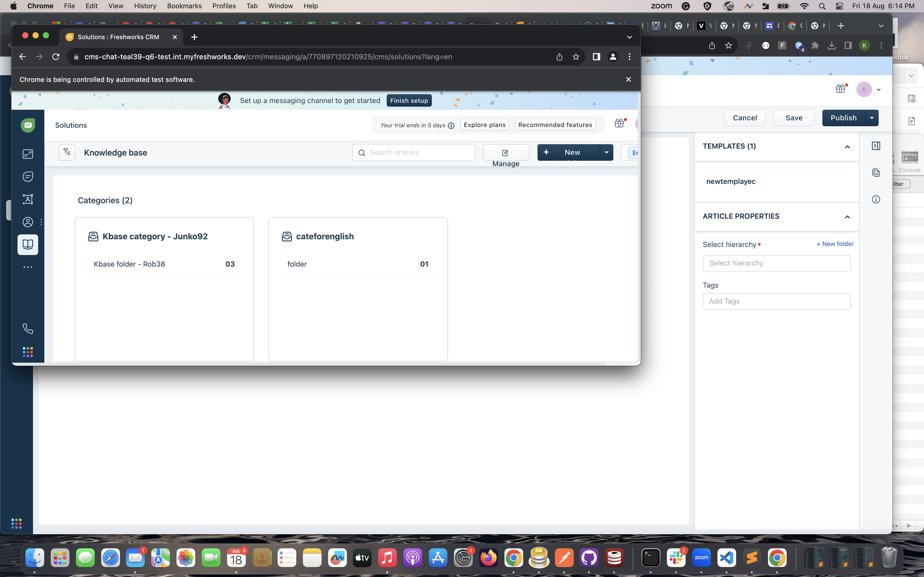924x577 pixels.
Task: Open the New article dropdown arrow
Action: [x=606, y=152]
